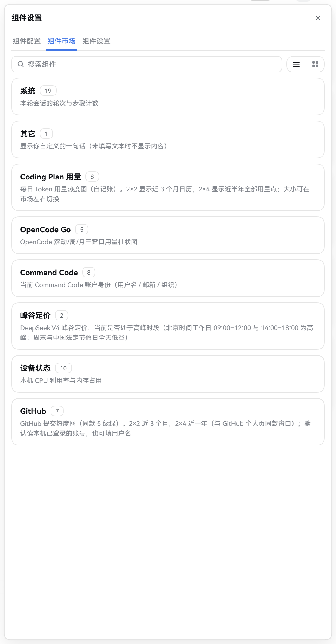This screenshot has width=336, height=644.
Task: Open the 组件设置 tab
Action: point(96,41)
